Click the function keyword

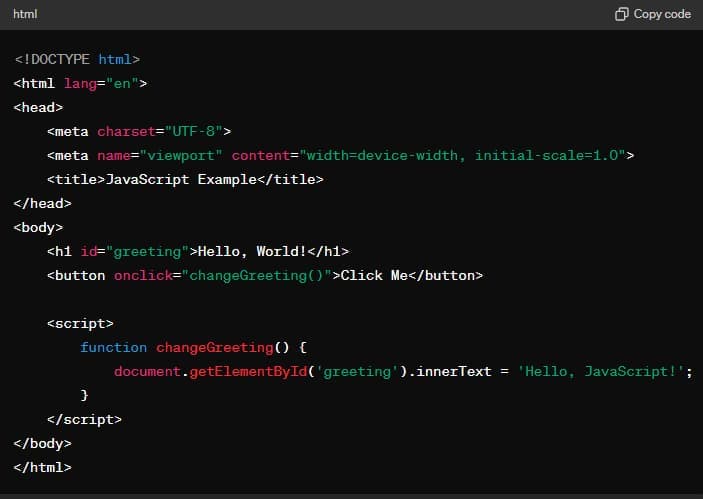[113, 347]
